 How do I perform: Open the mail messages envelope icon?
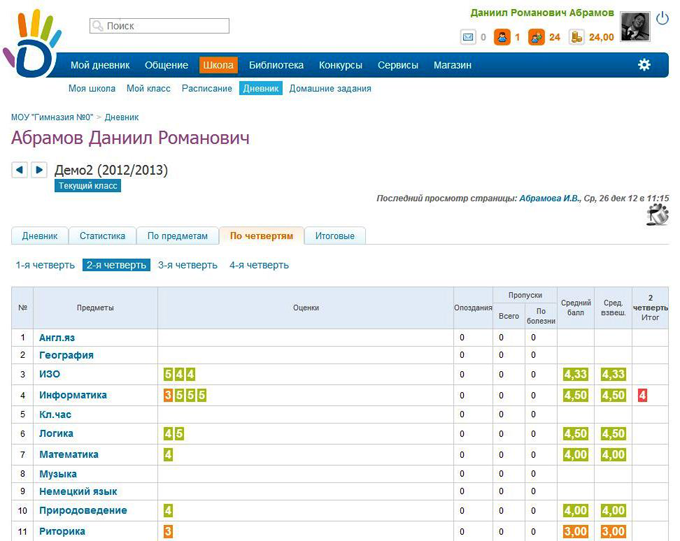tap(468, 37)
